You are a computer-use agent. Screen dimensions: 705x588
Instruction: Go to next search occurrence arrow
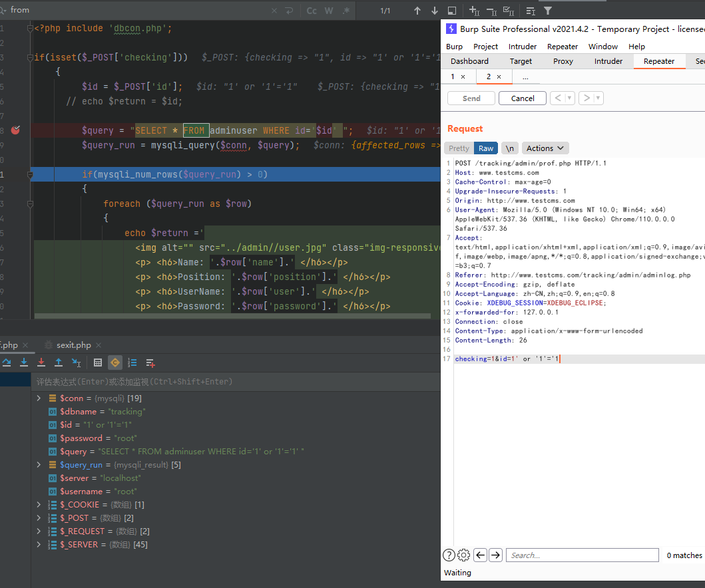click(x=434, y=11)
